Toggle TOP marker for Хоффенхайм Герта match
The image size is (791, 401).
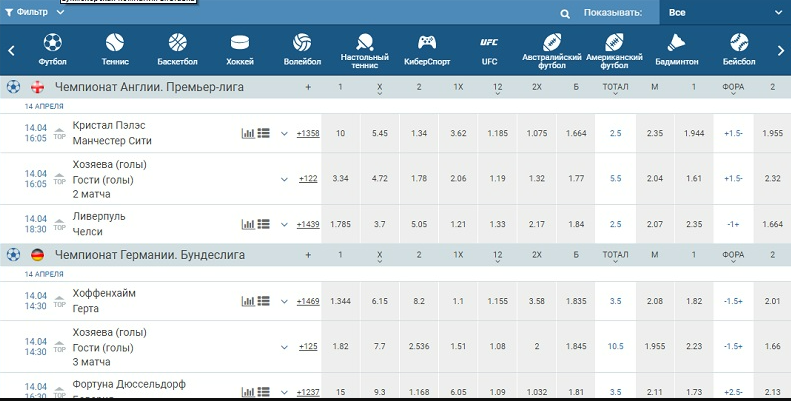(60, 302)
